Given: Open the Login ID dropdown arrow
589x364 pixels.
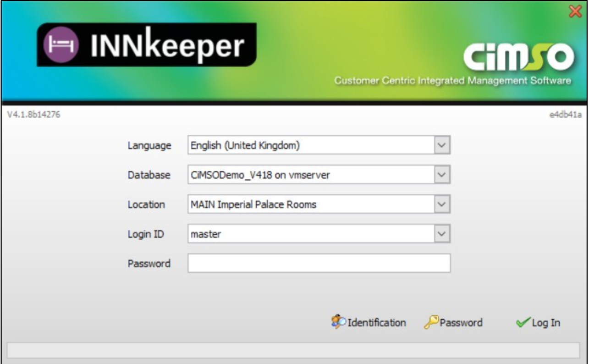Looking at the screenshot, I should [441, 234].
